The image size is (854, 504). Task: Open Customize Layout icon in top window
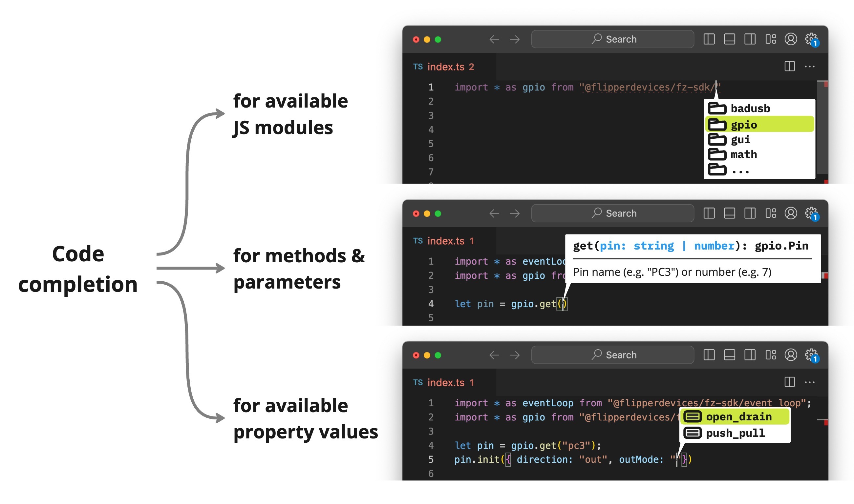[770, 39]
